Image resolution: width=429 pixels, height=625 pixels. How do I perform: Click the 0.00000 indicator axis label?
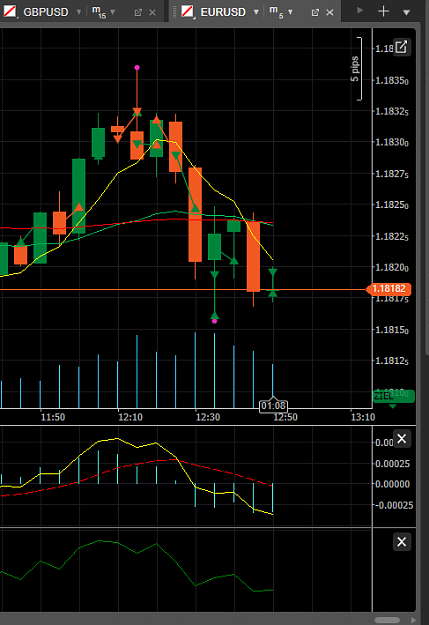[393, 484]
